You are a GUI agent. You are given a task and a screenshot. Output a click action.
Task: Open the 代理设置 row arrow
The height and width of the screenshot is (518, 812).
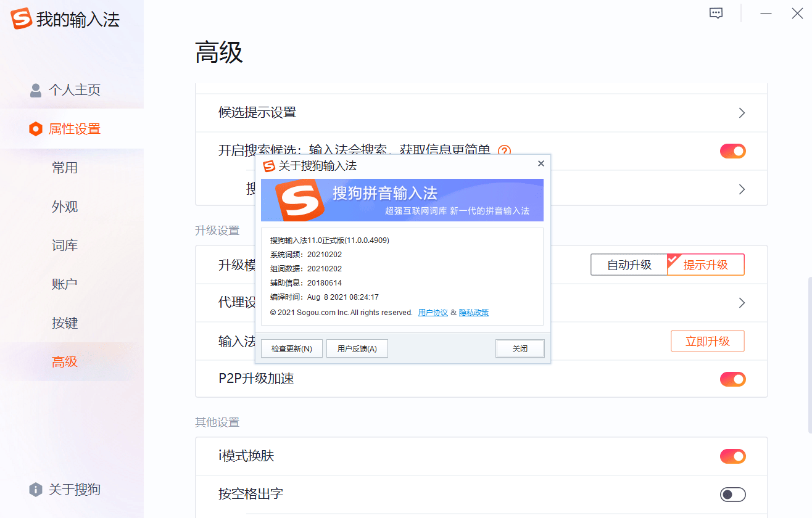tap(742, 303)
